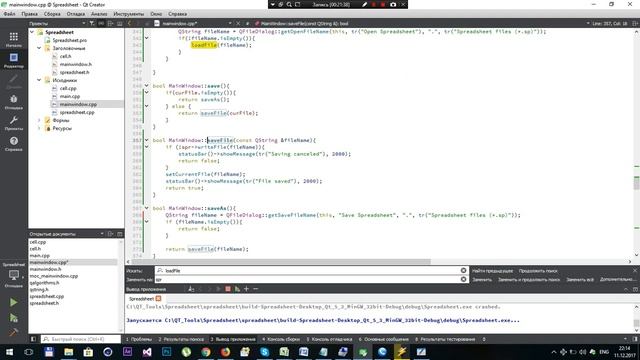
Task: Switch to the Editor (Редактор) mode
Action: click(x=13, y=60)
